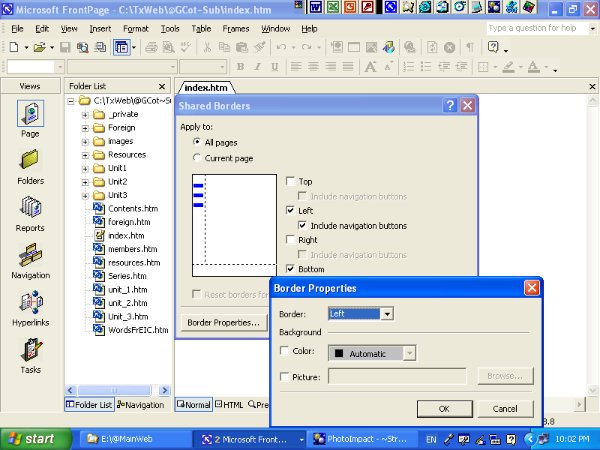The image size is (600, 450).
Task: Open the Format menu
Action: click(136, 29)
